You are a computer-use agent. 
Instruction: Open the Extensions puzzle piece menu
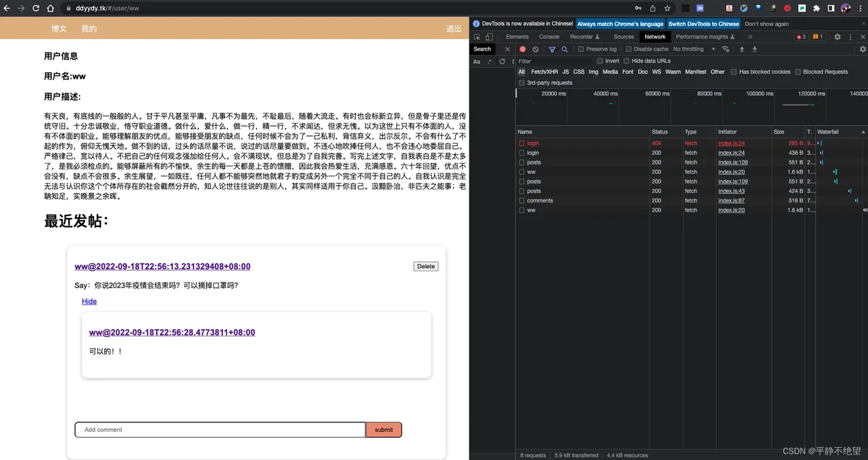[x=817, y=8]
